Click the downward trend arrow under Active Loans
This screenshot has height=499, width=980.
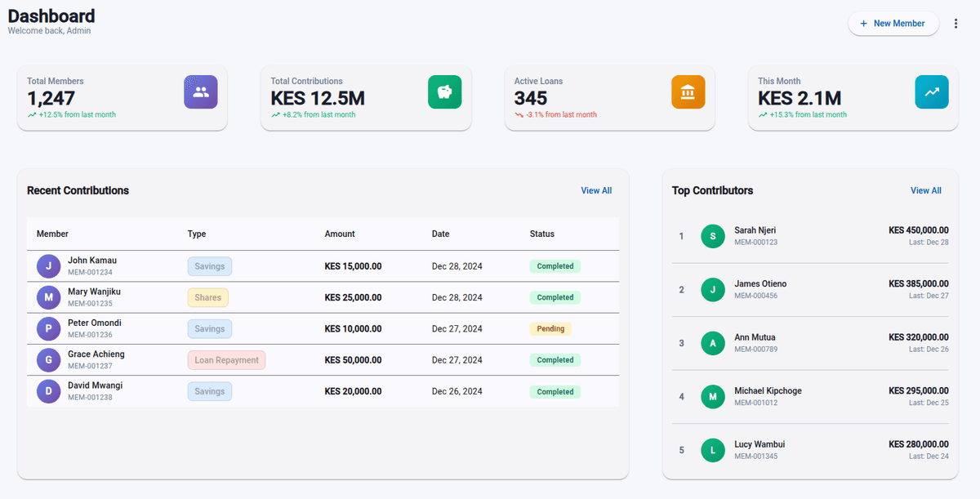[x=519, y=115]
